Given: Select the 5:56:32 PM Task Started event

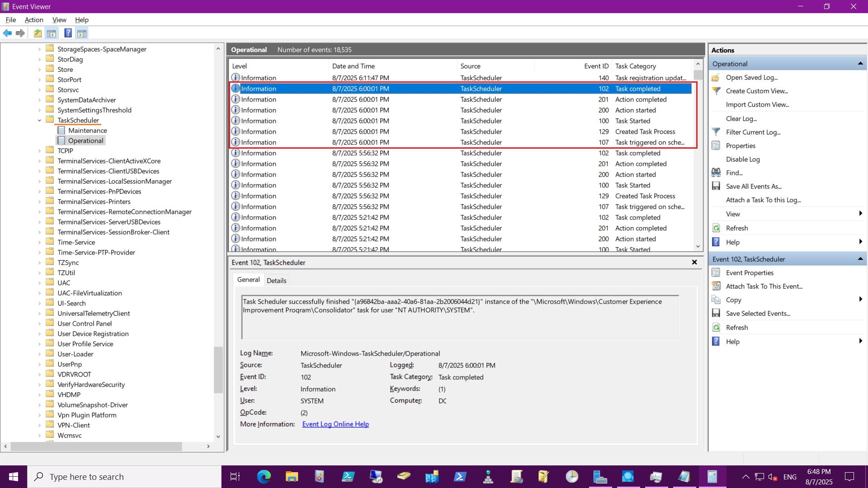Looking at the screenshot, I should click(460, 185).
